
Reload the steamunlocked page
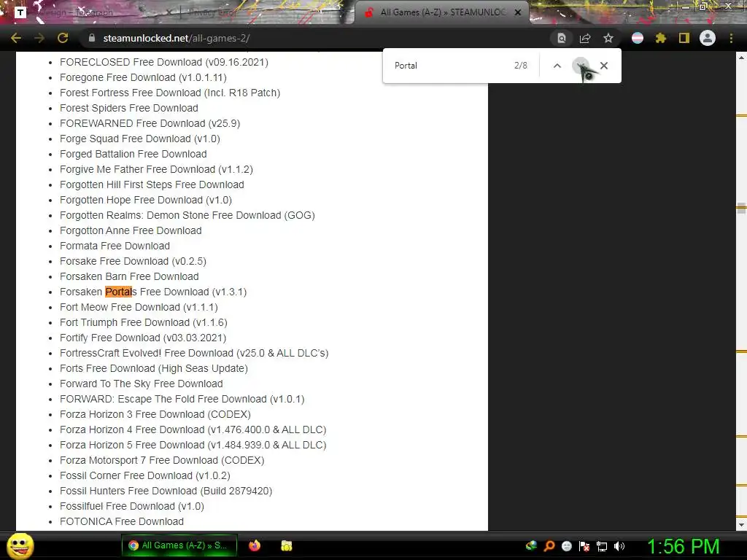[63, 38]
